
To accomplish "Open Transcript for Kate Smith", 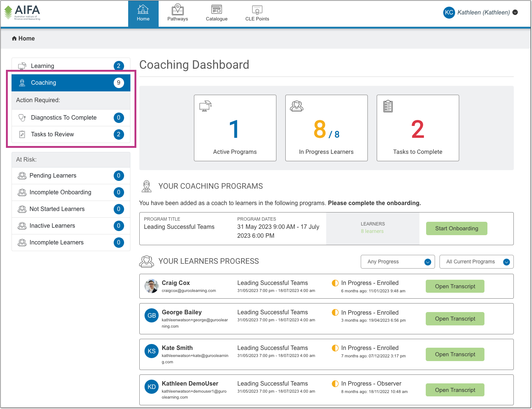I will pyautogui.click(x=455, y=354).
